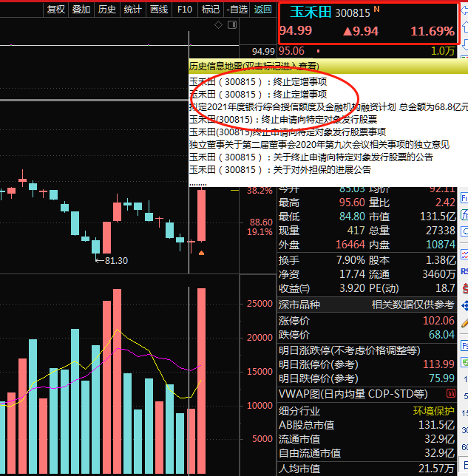Click the VWAP图 row label
Image resolution: width=468 pixels, height=476 pixels.
[x=353, y=394]
